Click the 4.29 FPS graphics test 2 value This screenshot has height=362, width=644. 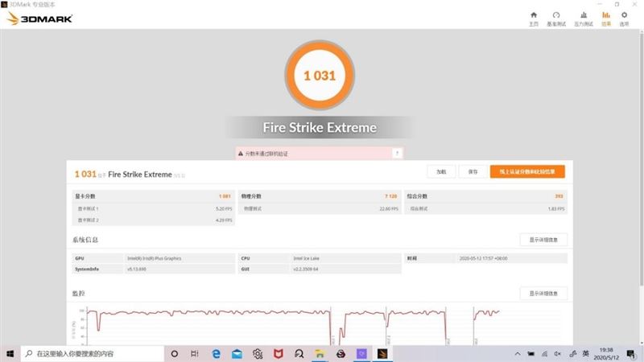[x=224, y=220]
